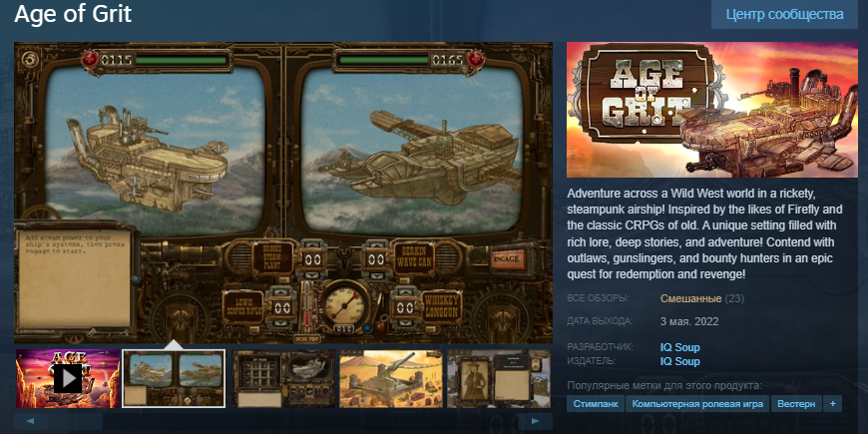Play the trailer video thumbnail
The image size is (868, 434).
pyautogui.click(x=68, y=379)
